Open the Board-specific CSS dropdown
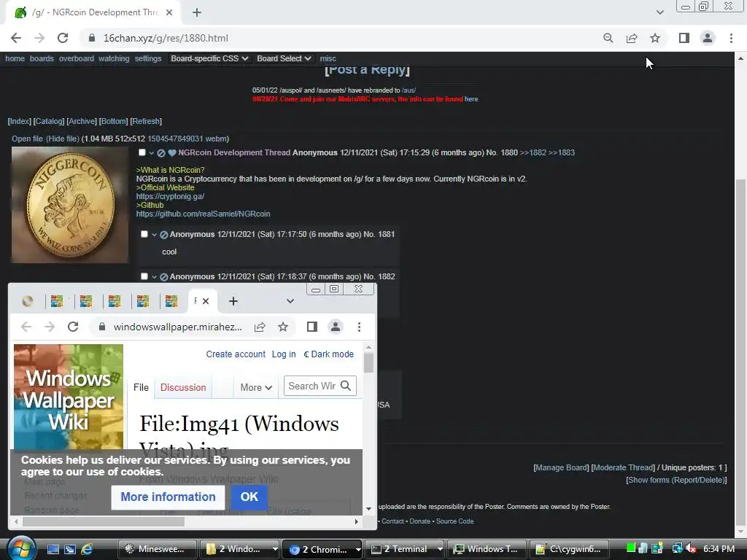 coord(209,58)
